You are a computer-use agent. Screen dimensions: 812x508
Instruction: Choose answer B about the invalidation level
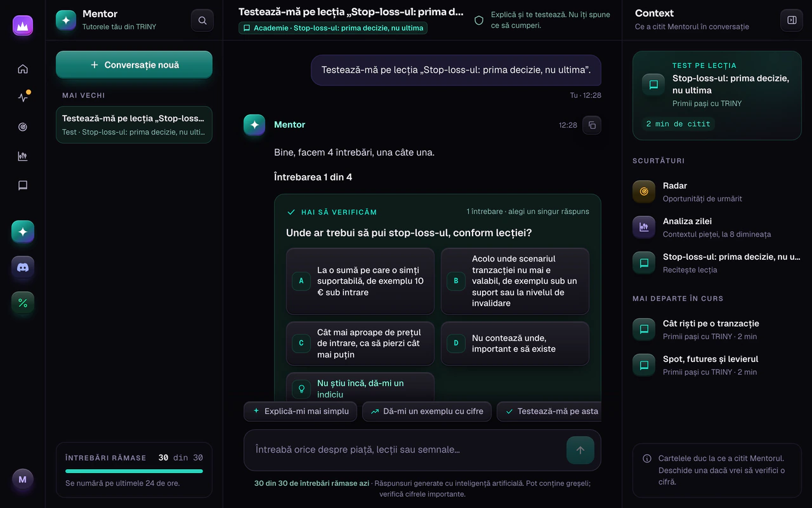(x=515, y=281)
